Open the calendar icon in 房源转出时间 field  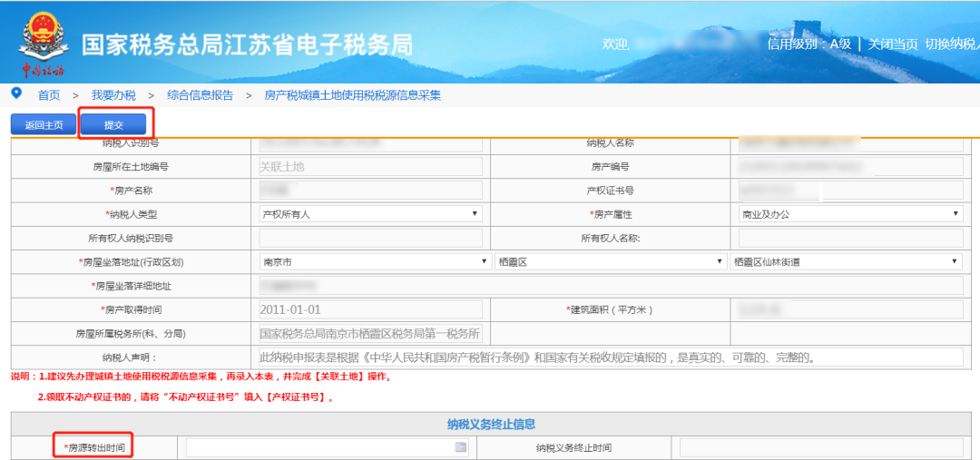460,447
